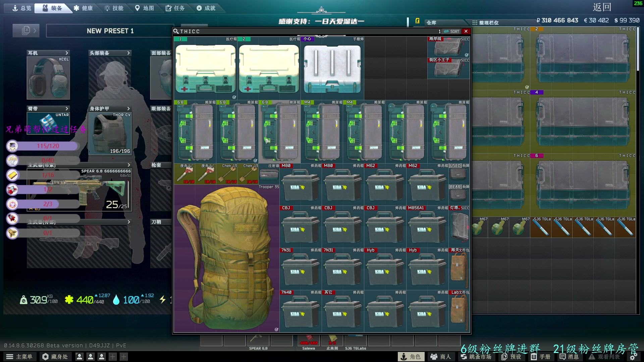Viewport: 644px width, 362px height.
Task: Expand the 耳机 slot arrow
Action: pyautogui.click(x=67, y=53)
